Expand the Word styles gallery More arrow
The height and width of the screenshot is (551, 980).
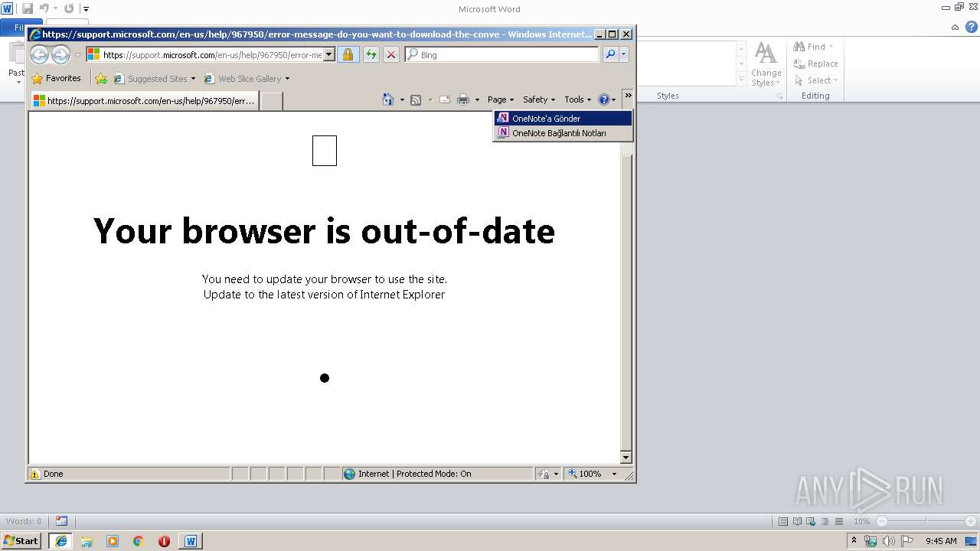[741, 80]
